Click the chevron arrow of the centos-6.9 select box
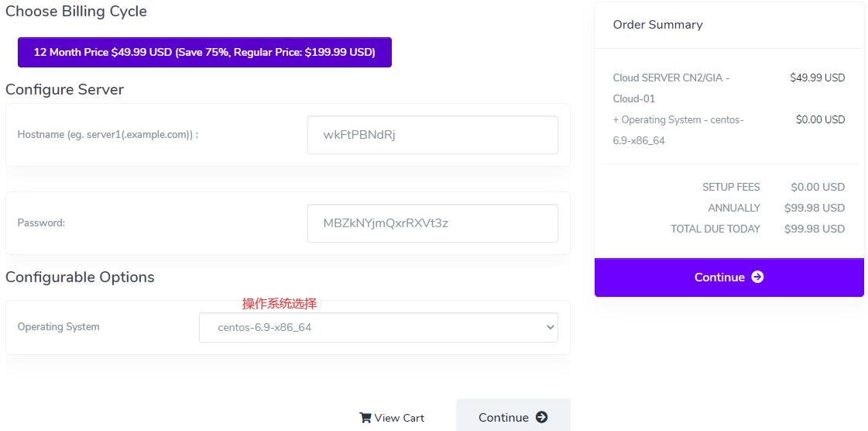868x431 pixels. point(551,327)
